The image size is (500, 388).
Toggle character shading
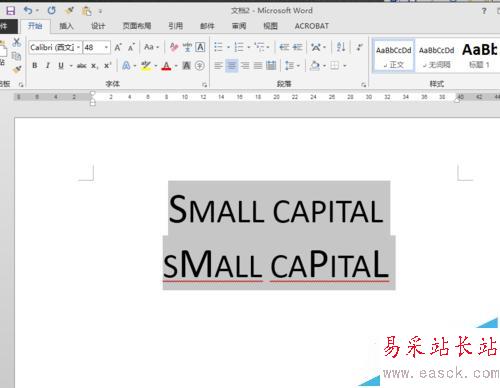[x=186, y=66]
